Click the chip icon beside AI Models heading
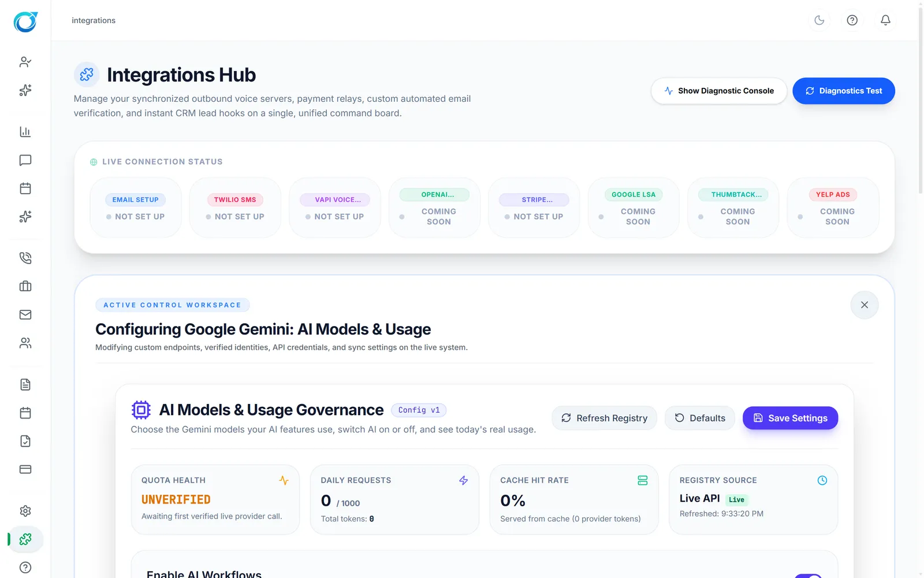This screenshot has width=924, height=578. [x=141, y=410]
